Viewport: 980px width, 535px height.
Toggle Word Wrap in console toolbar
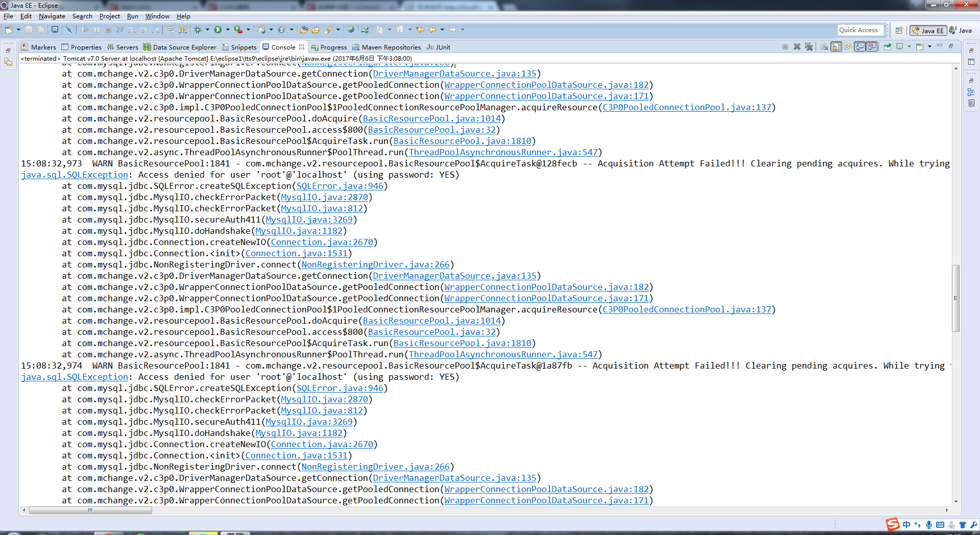click(x=848, y=46)
